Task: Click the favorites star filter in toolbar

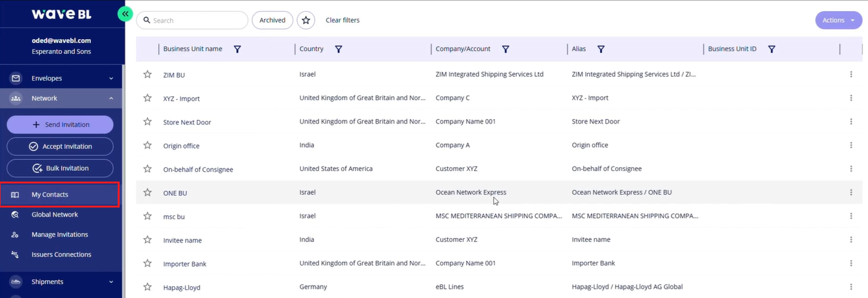Action: 306,20
